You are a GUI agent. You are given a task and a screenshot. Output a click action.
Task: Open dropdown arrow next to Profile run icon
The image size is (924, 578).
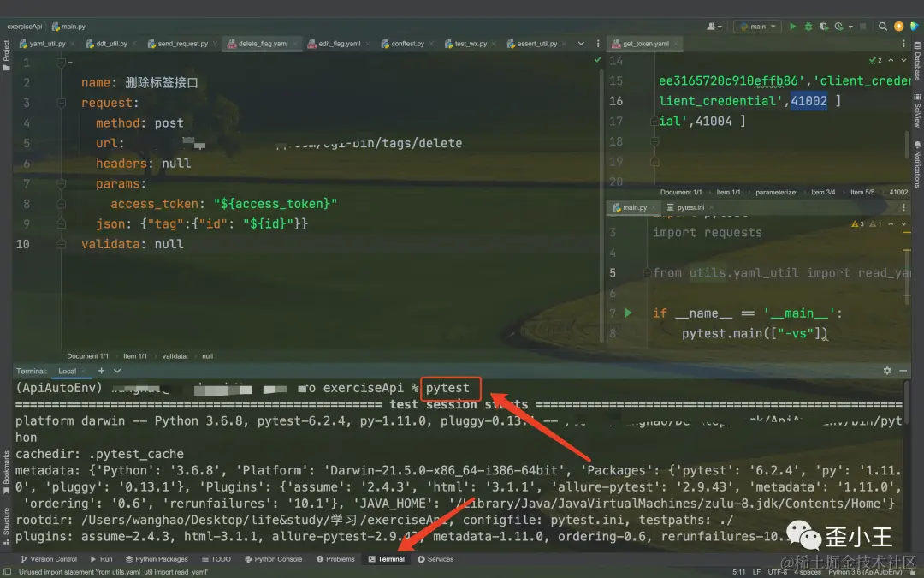point(850,27)
